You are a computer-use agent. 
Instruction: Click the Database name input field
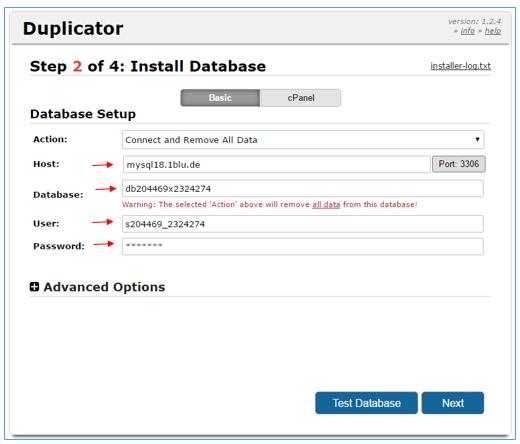click(303, 189)
